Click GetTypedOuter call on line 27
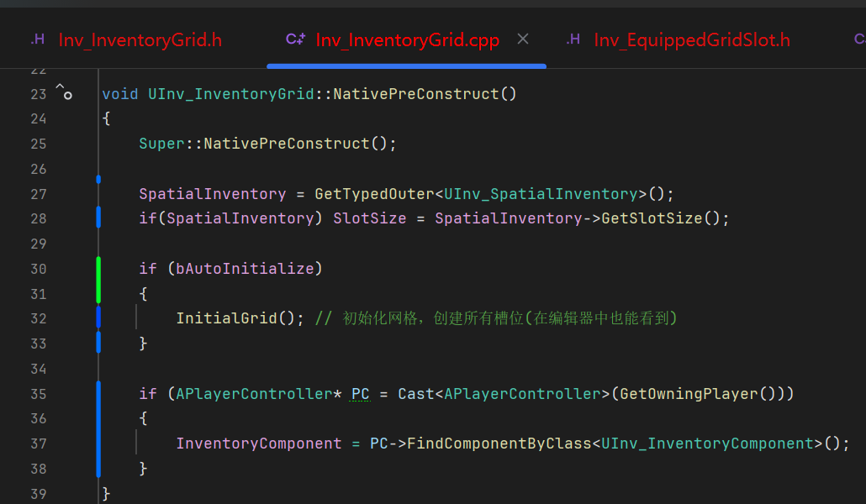Viewport: 866px width, 504px height. 374,194
